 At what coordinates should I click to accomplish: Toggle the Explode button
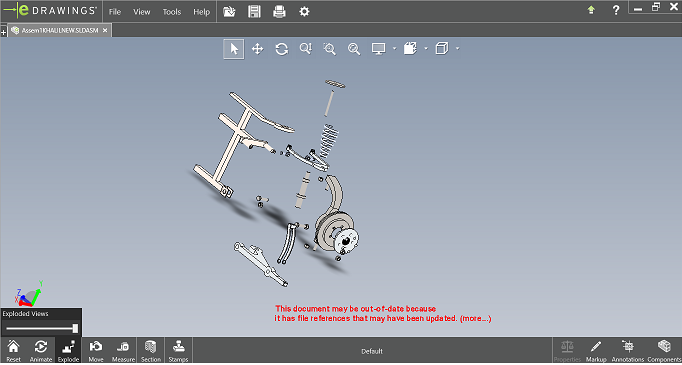coord(68,351)
